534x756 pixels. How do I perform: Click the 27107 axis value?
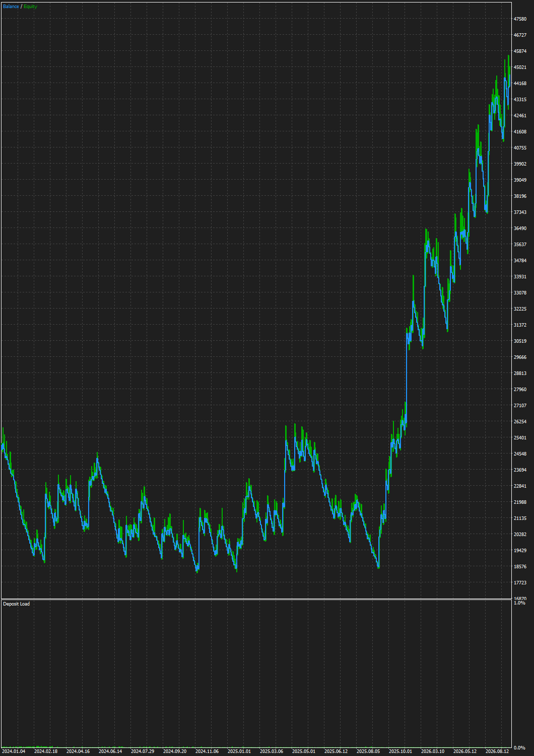[x=520, y=406]
